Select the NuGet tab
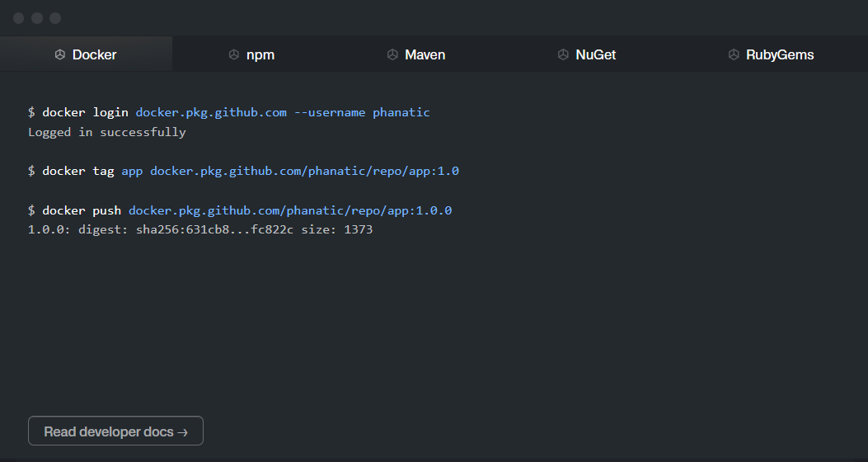Image resolution: width=868 pixels, height=462 pixels. 587,54
